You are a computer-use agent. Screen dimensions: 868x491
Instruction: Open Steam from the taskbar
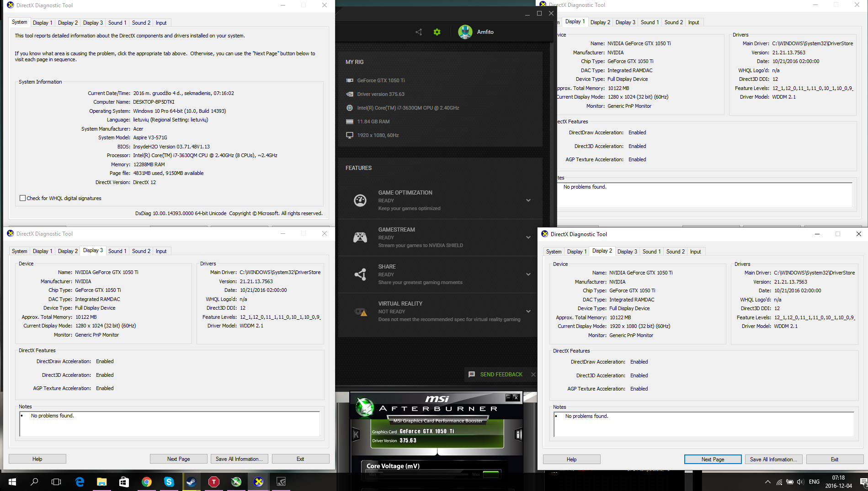[x=191, y=481]
